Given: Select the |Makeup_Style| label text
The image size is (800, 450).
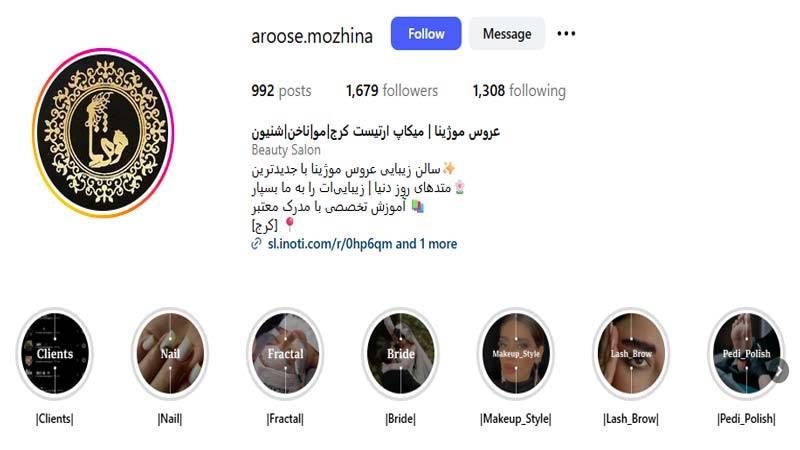Looking at the screenshot, I should [x=516, y=419].
